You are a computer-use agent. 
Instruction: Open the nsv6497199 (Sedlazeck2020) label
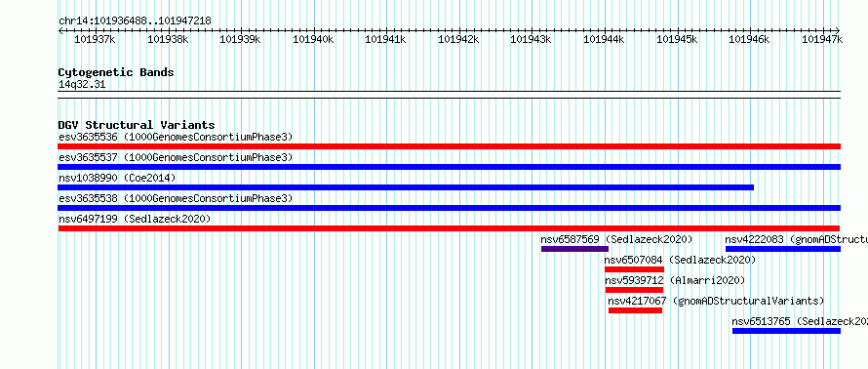click(x=135, y=219)
